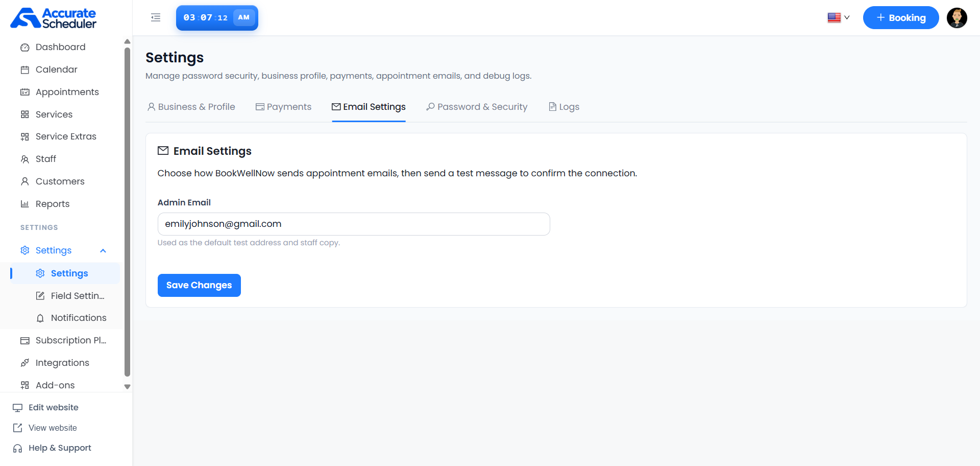Click the Password & Security key icon

tap(430, 107)
